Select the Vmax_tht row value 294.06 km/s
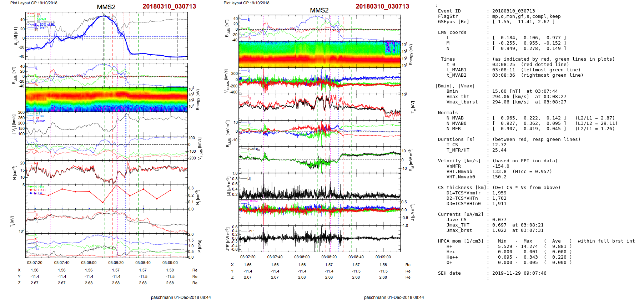The height and width of the screenshot is (300, 644). pyautogui.click(x=529, y=97)
